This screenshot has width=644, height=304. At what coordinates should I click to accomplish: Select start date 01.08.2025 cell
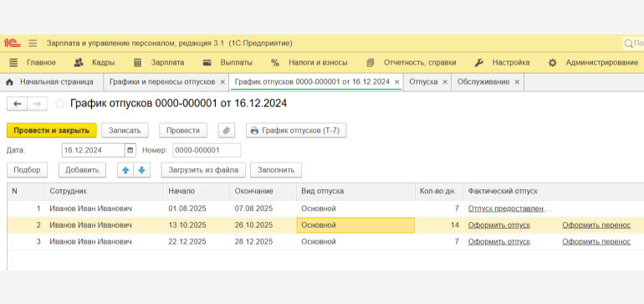[197, 209]
